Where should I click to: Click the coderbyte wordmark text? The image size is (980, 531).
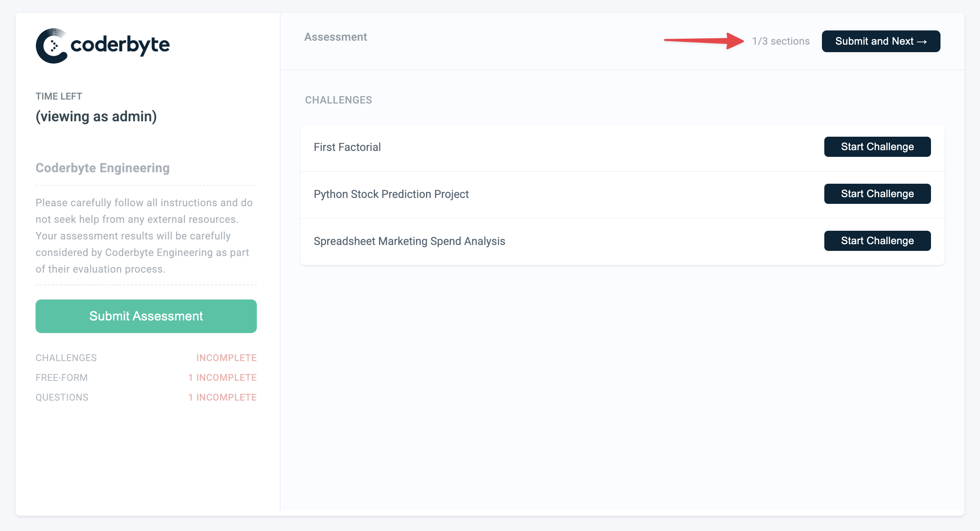click(x=120, y=45)
